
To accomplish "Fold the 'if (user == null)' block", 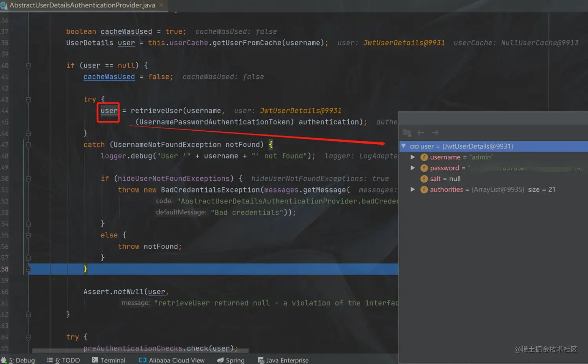I will pos(28,66).
